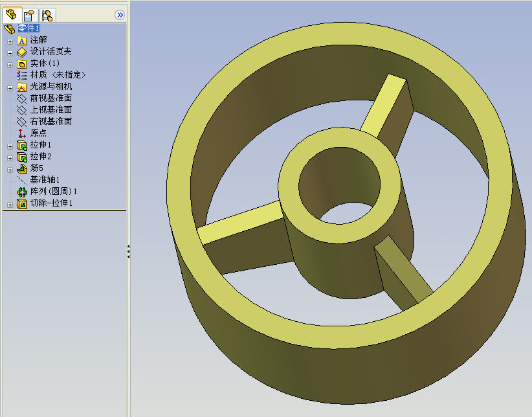Expand the 实体(1) solid bodies folder

click(x=10, y=65)
